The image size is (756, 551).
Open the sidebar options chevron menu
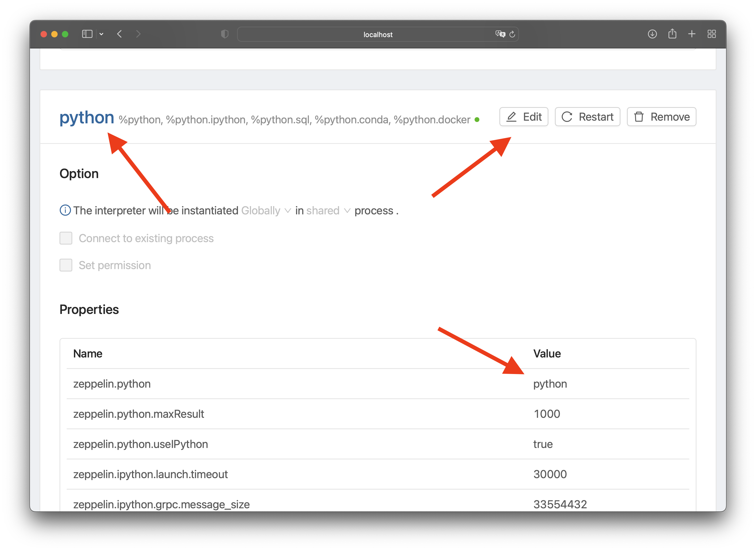101,34
